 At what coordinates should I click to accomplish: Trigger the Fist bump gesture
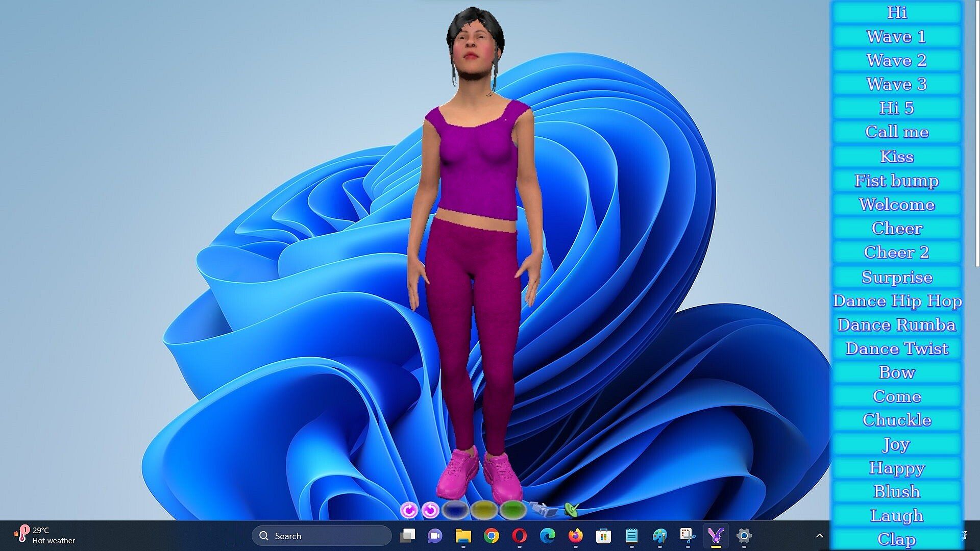tap(897, 181)
